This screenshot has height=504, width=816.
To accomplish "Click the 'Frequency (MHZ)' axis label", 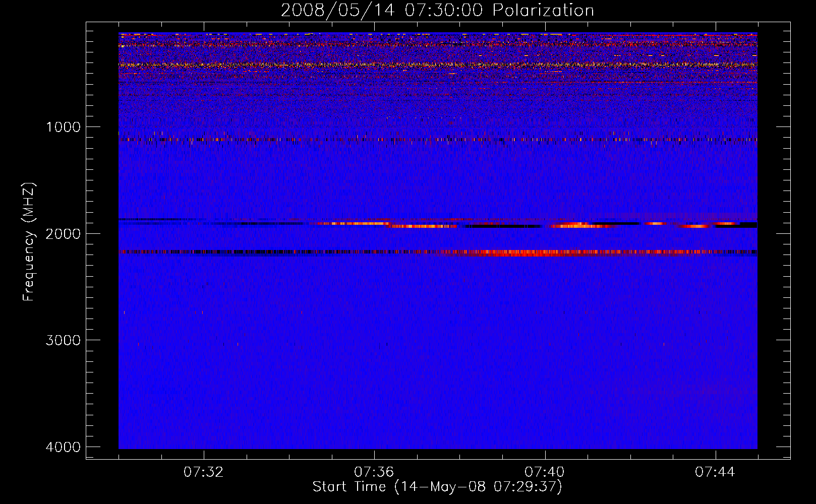I will [x=29, y=241].
